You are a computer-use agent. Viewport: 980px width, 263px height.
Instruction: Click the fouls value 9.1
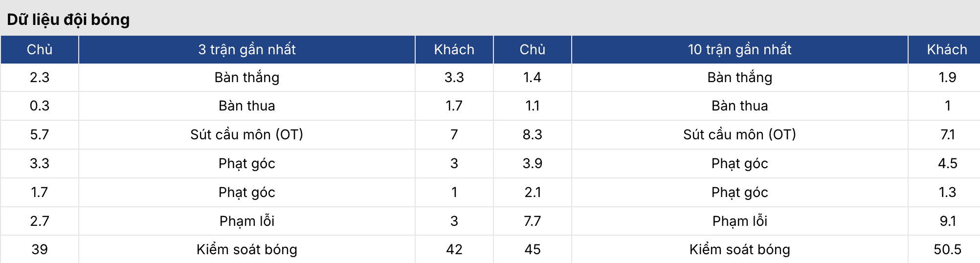pyautogui.click(x=947, y=221)
